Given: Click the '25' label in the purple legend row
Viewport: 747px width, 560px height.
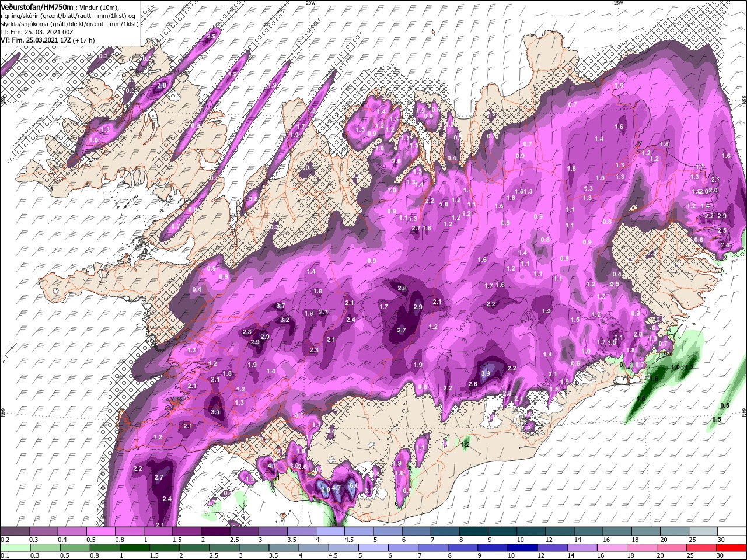Looking at the screenshot, I should [x=692, y=540].
